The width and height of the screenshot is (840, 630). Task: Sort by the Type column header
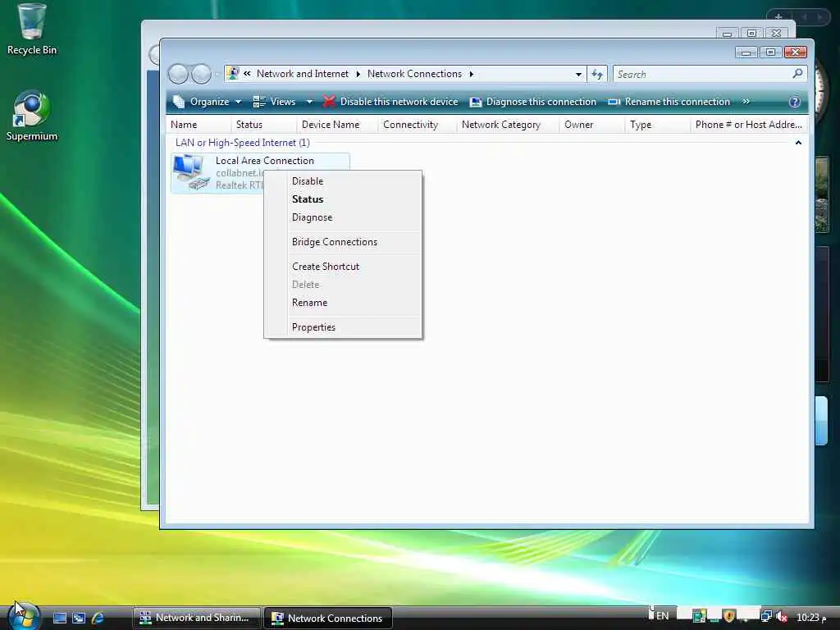658,125
